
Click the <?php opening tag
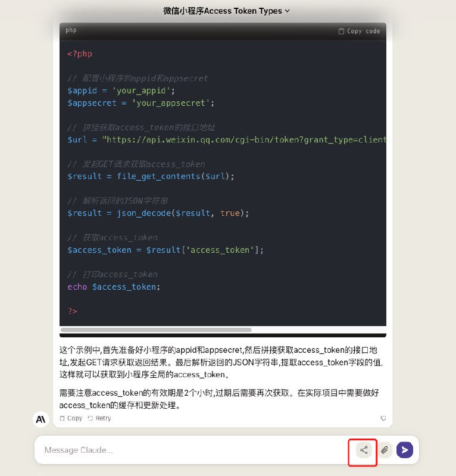[x=80, y=54]
